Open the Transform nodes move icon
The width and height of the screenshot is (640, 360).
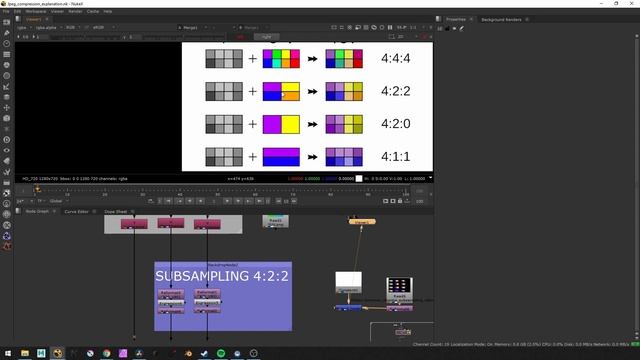point(7,107)
